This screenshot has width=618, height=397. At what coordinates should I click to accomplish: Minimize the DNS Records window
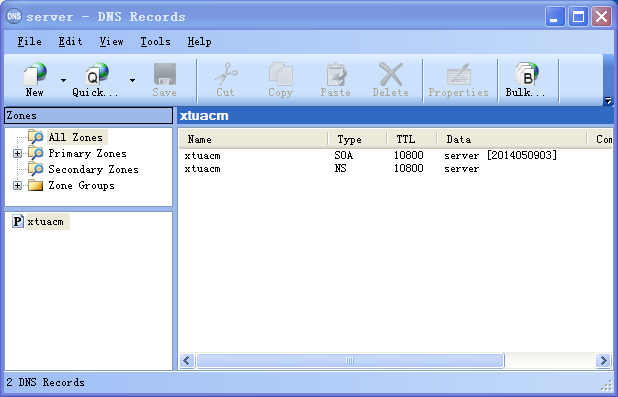[x=555, y=17]
